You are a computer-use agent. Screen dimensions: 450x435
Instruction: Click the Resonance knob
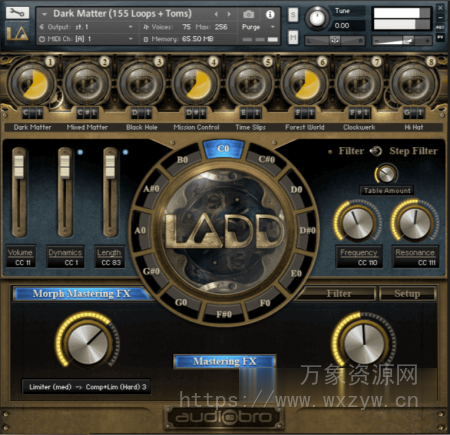click(x=414, y=222)
